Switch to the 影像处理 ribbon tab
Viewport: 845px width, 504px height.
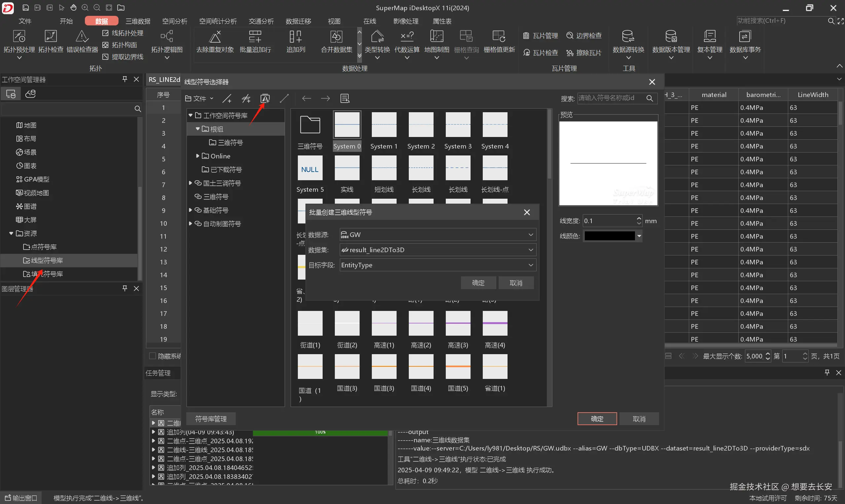click(x=406, y=21)
